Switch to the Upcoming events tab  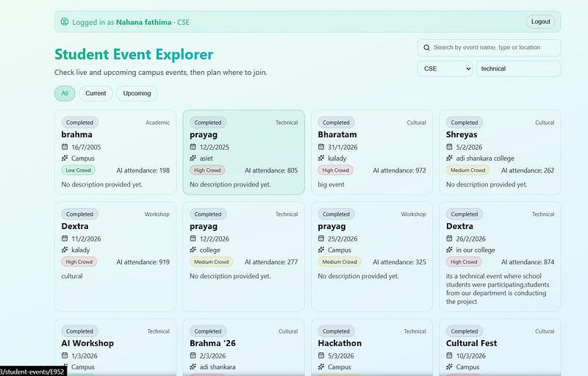tap(137, 93)
